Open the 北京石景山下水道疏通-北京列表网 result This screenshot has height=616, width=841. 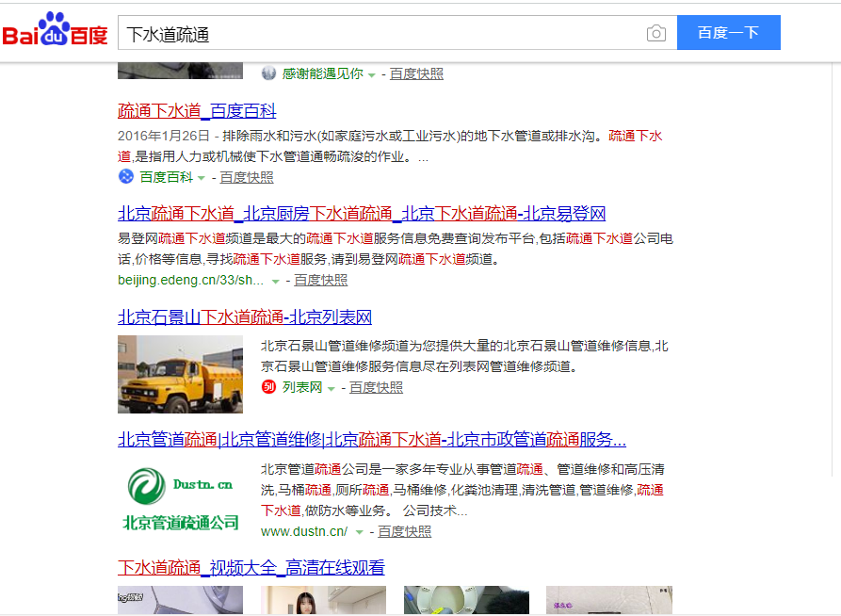coord(245,316)
